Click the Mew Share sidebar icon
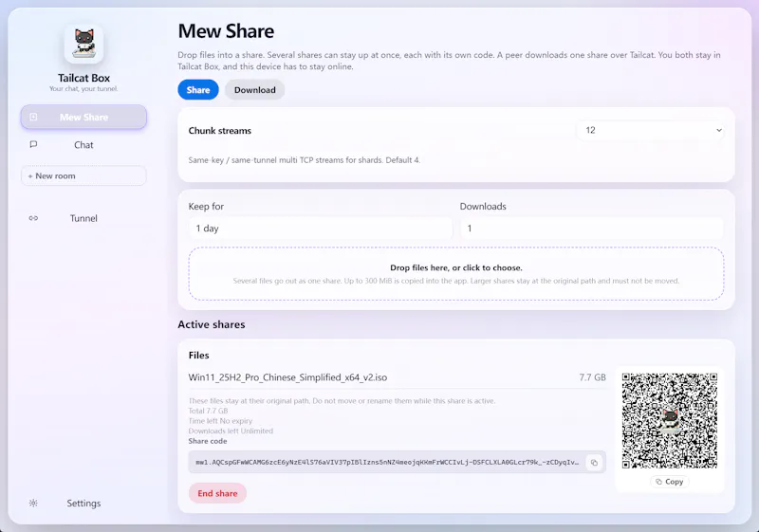The width and height of the screenshot is (759, 532). coord(33,117)
